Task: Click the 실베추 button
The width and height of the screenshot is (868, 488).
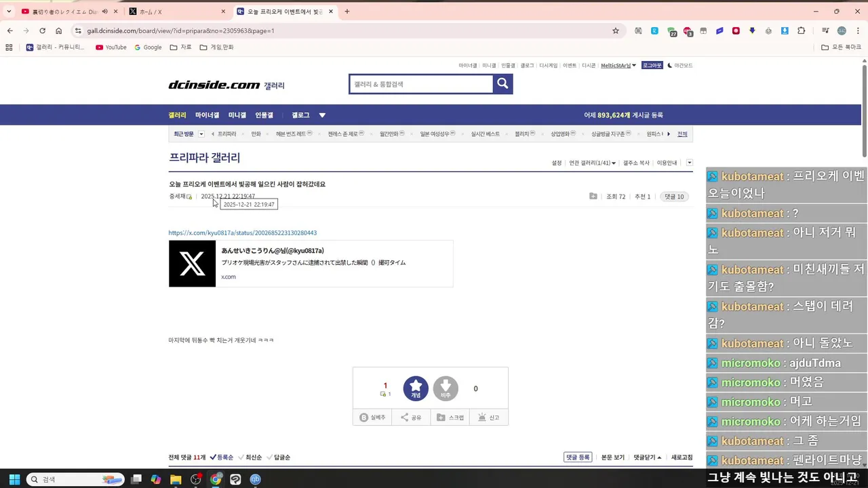Action: [x=372, y=418]
